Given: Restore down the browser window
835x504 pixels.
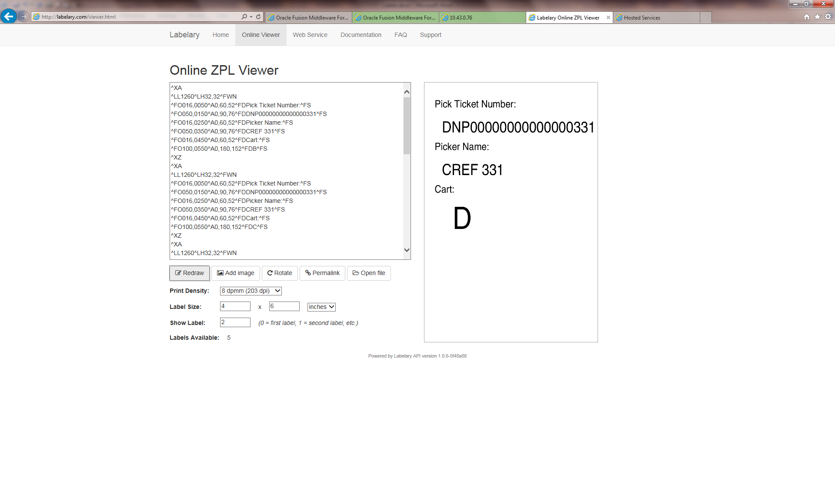Looking at the screenshot, I should tap(807, 4).
